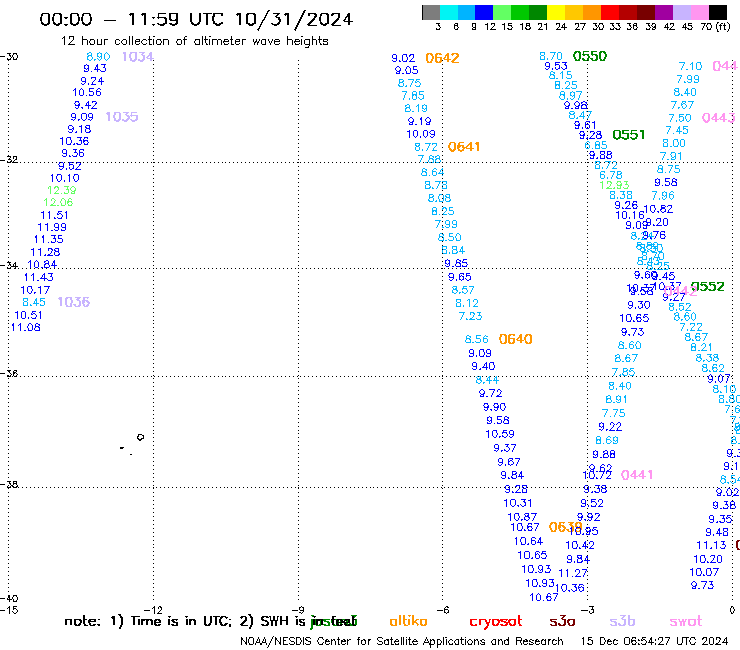
Task: Click the gray 3 ft legend swatch
Action: (431, 13)
